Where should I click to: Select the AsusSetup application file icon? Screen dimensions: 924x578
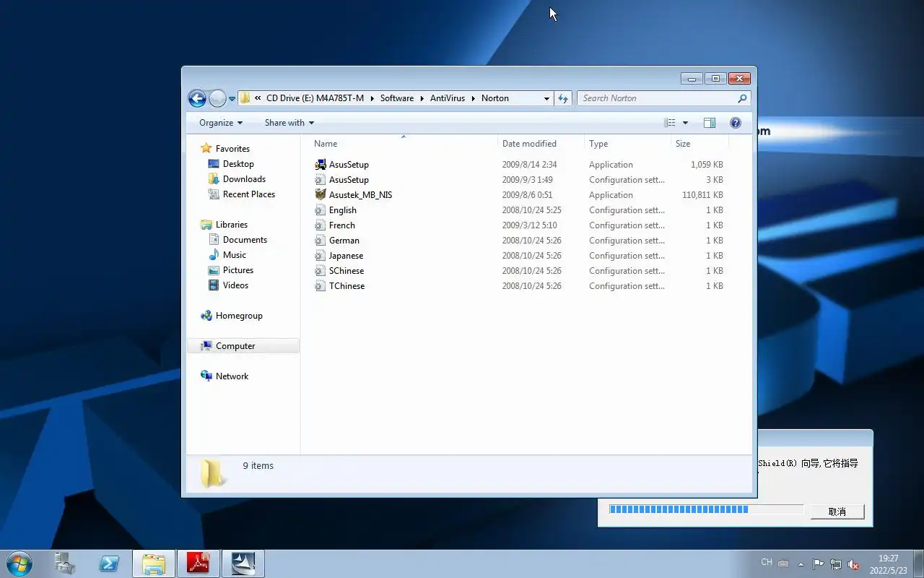pos(321,165)
